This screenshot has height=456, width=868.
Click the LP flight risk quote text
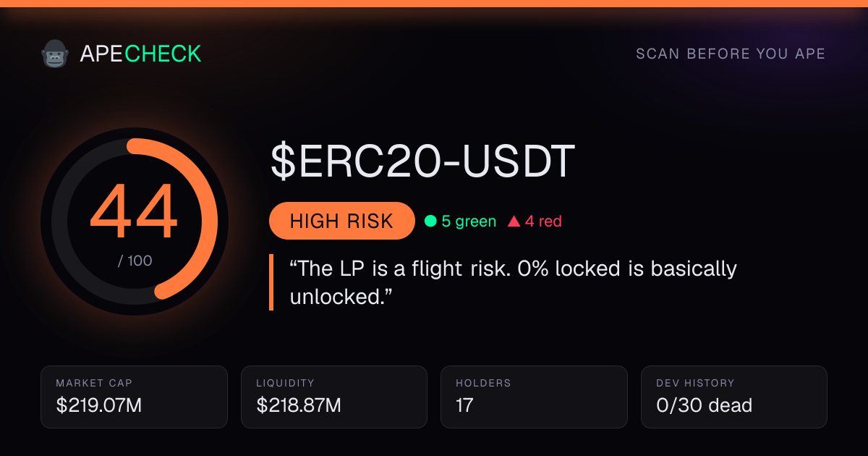[513, 282]
